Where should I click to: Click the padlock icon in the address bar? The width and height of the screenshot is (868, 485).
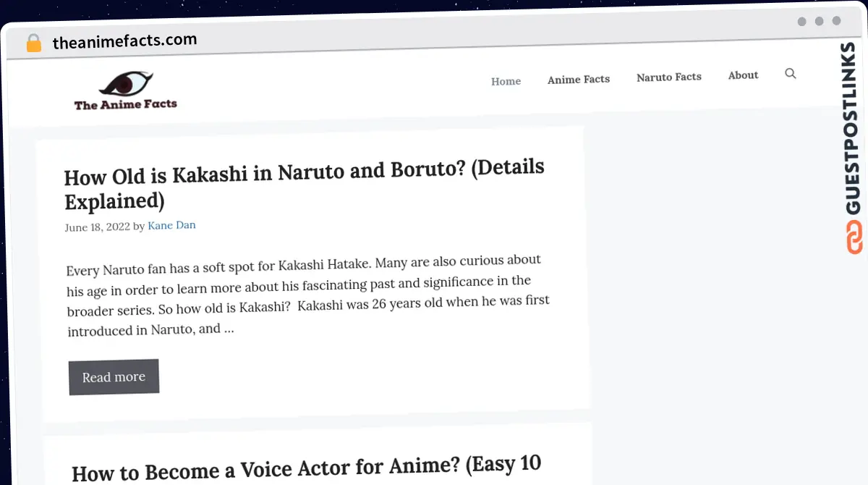[33, 43]
